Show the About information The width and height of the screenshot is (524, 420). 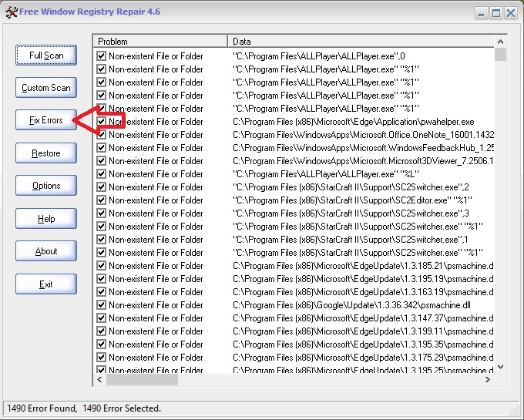coord(46,251)
